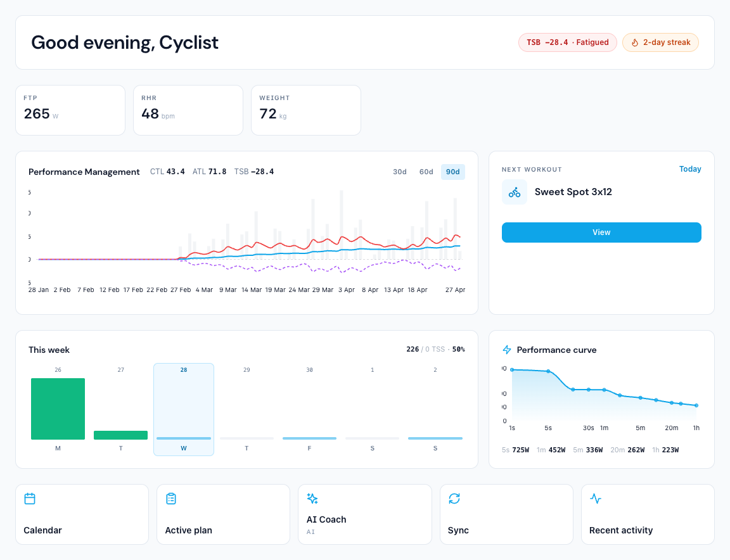Click the This week heading
The width and height of the screenshot is (730, 560).
point(49,350)
